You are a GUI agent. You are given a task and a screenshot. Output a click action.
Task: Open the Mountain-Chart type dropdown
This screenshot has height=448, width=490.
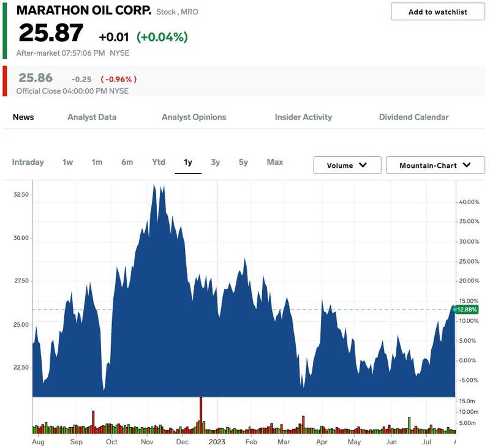click(435, 165)
